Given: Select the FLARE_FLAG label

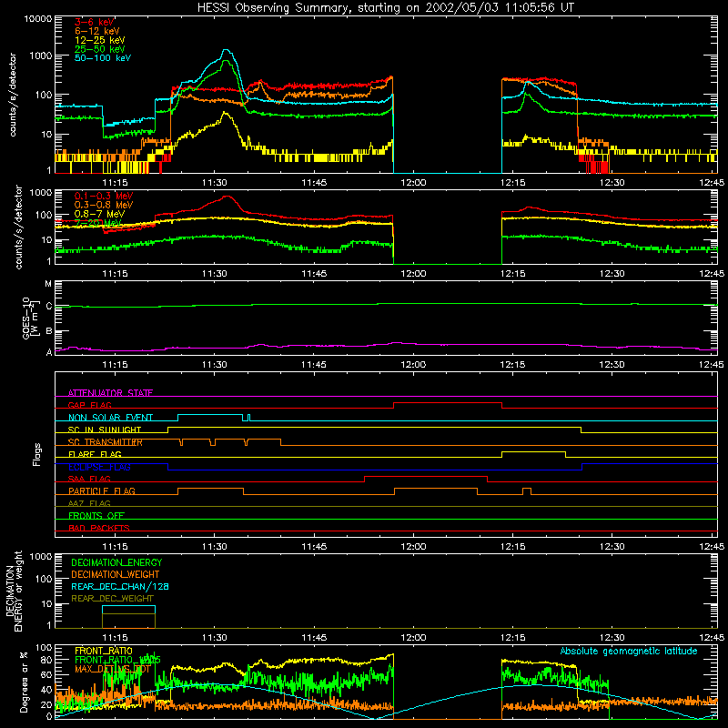Looking at the screenshot, I should [x=95, y=454].
